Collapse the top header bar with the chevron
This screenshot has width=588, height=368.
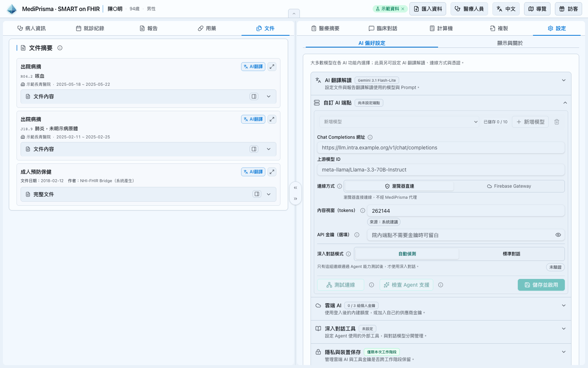pyautogui.click(x=294, y=14)
